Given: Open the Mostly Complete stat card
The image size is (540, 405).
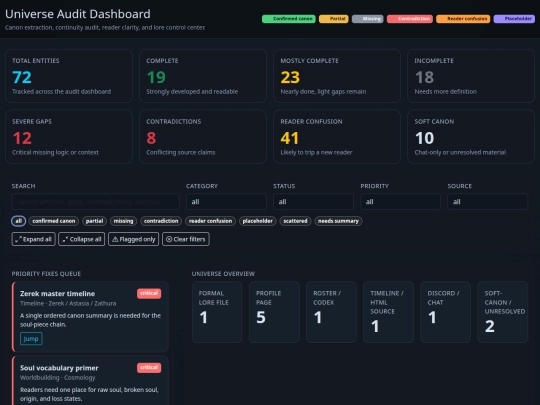Looking at the screenshot, I should click(337, 76).
